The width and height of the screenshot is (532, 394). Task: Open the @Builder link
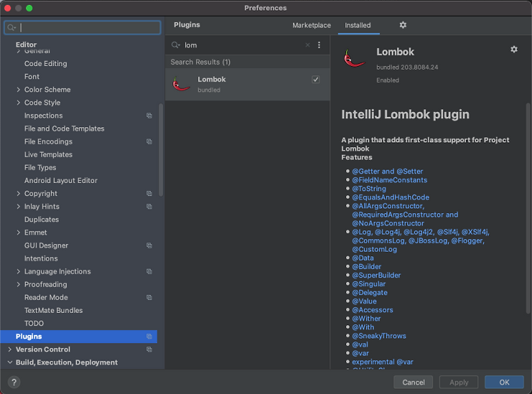tap(367, 266)
